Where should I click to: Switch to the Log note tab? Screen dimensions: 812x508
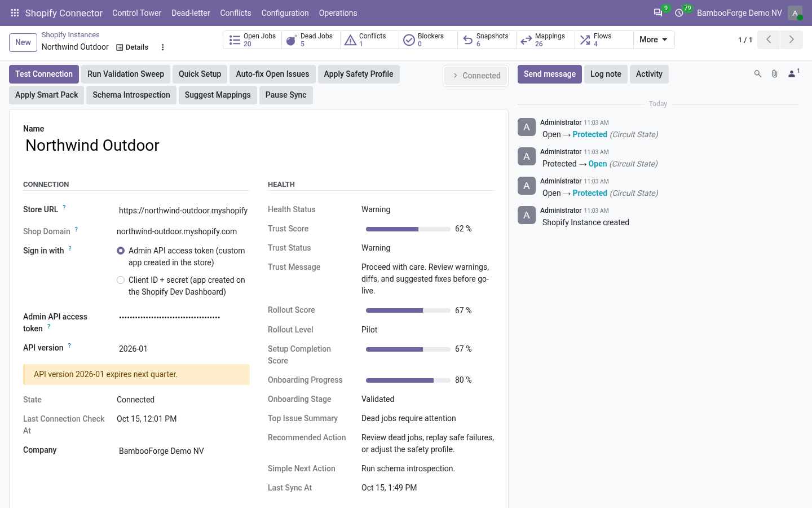[606, 74]
